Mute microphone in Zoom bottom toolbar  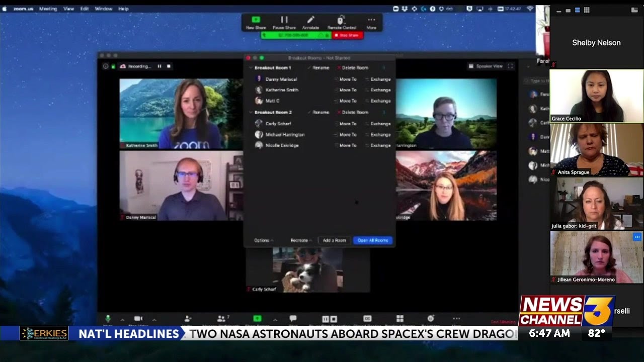click(107, 319)
